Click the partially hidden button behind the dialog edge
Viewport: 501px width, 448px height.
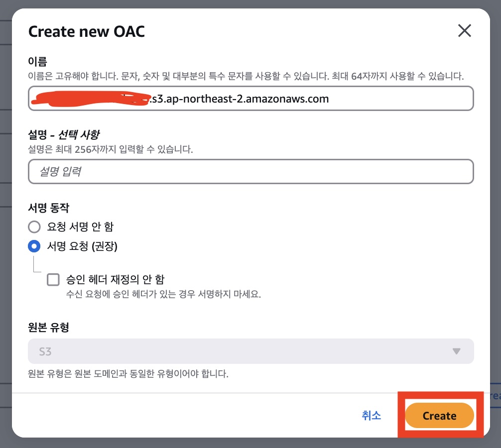click(x=495, y=396)
